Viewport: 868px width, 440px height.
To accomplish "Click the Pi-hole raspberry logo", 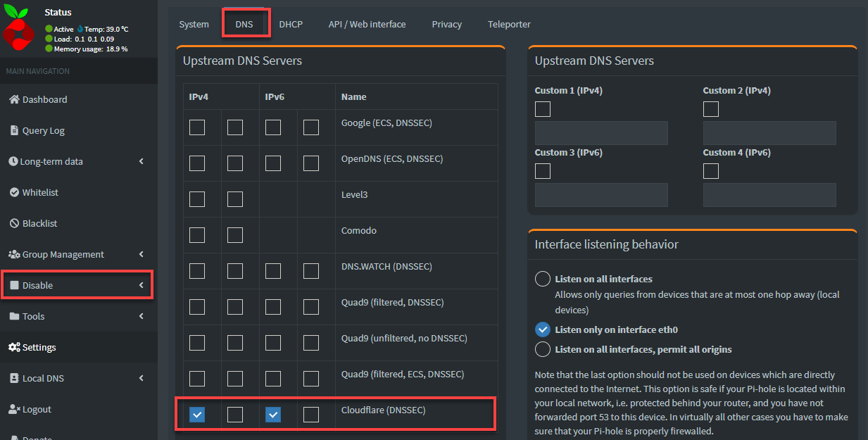I will pos(18,27).
